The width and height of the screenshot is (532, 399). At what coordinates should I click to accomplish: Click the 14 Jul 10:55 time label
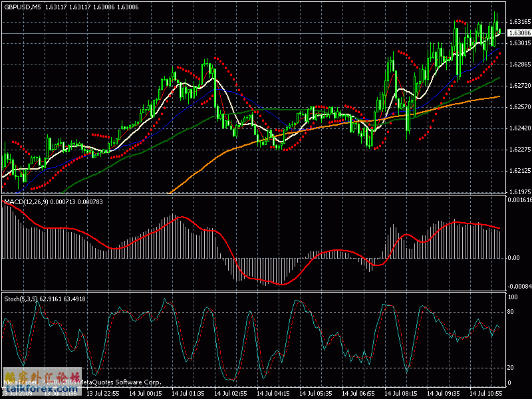click(486, 394)
